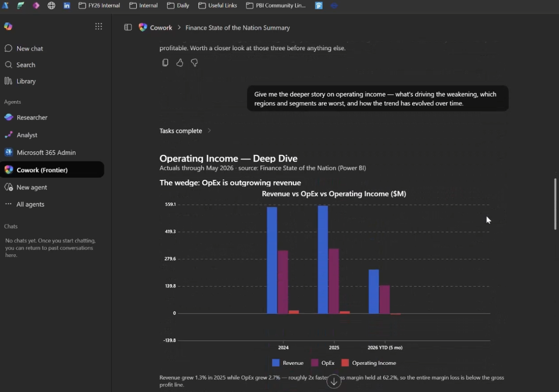Screen dimensions: 559x392
Task: Open the Daily bookmark folder
Action: 178,5
